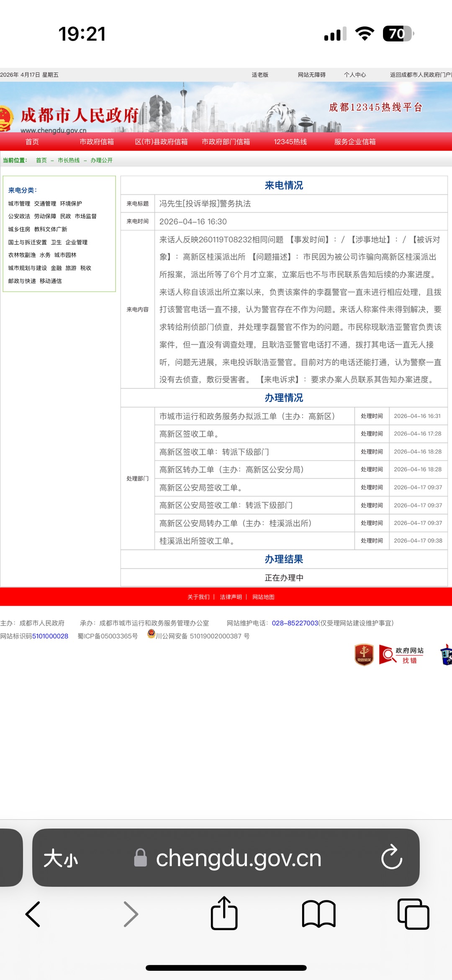Tap Safari back arrow button

click(x=33, y=914)
